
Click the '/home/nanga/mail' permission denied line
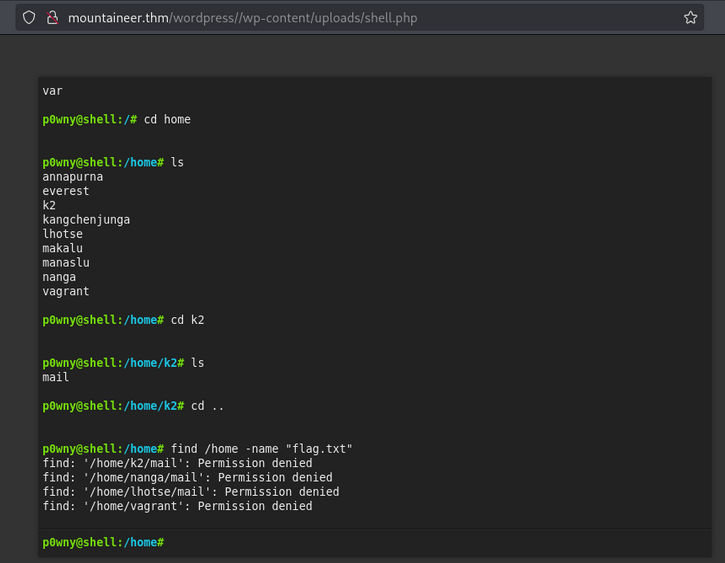click(187, 478)
